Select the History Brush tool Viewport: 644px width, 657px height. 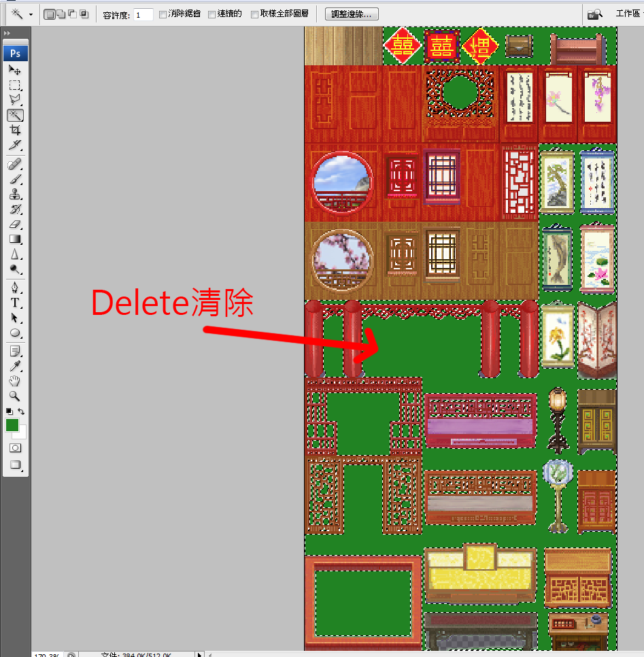point(15,209)
